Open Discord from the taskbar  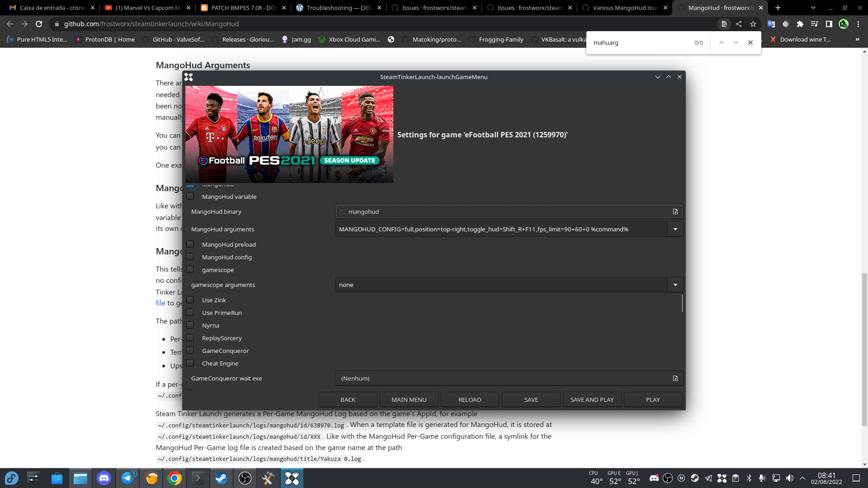pos(104,478)
